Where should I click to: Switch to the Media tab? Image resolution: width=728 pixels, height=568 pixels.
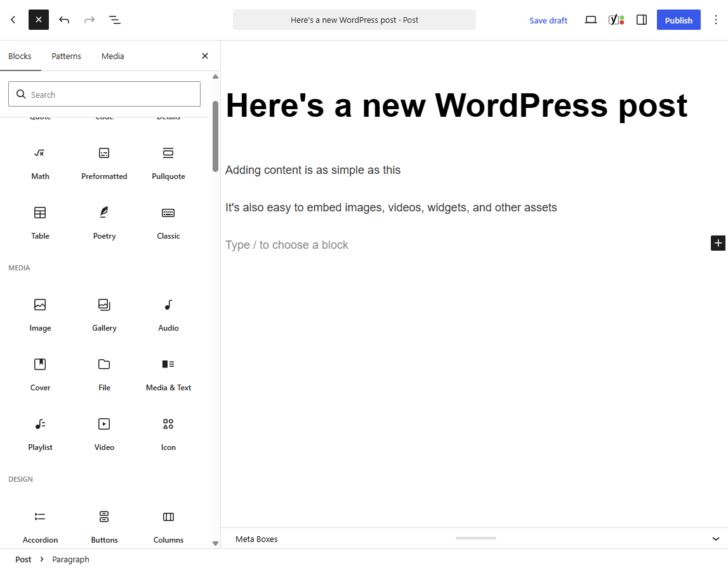pyautogui.click(x=113, y=56)
